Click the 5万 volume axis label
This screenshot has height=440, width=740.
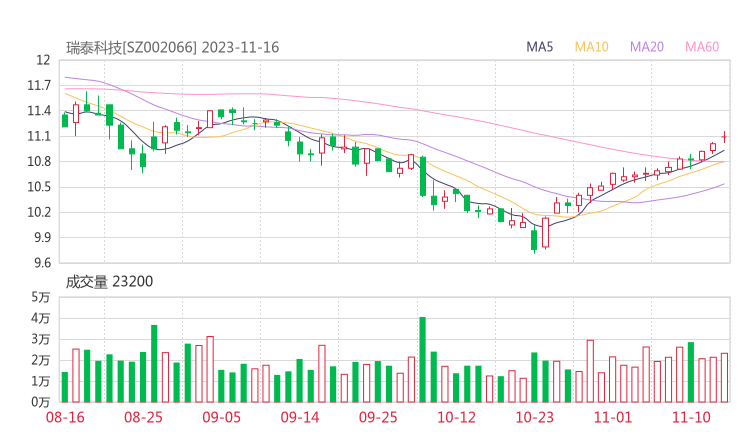[x=41, y=297]
